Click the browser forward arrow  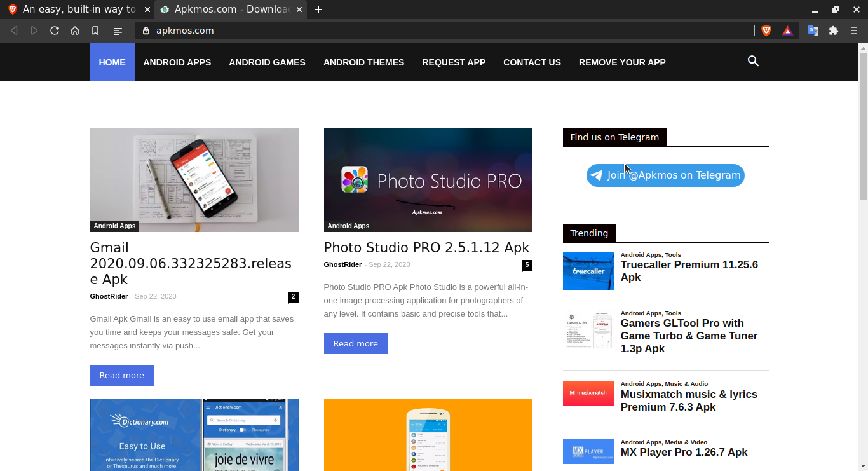(34, 31)
